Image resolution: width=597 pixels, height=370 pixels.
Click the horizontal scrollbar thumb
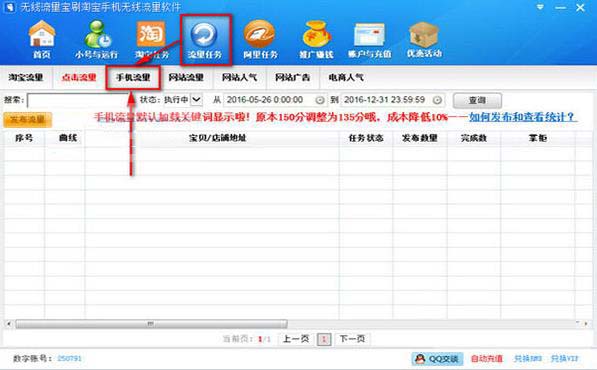151,324
